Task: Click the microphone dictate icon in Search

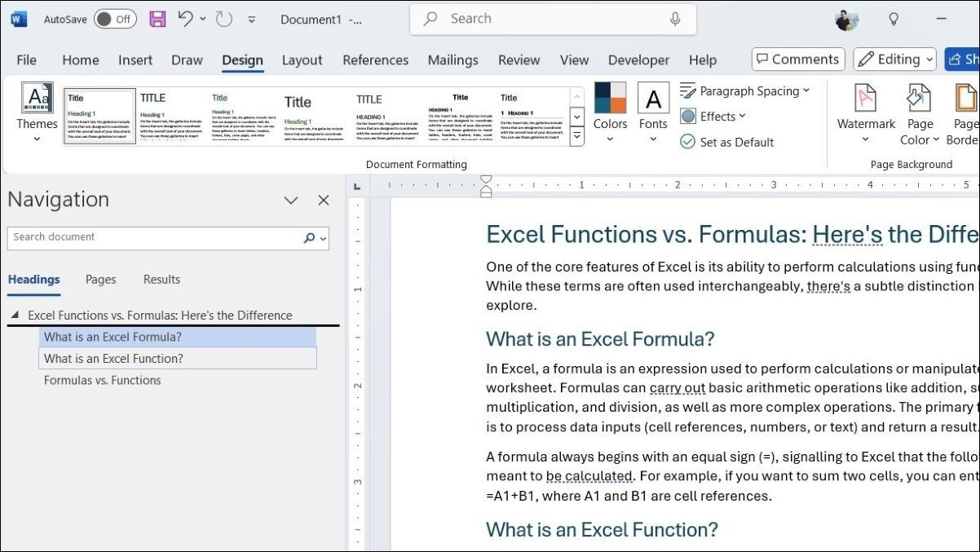Action: point(675,19)
